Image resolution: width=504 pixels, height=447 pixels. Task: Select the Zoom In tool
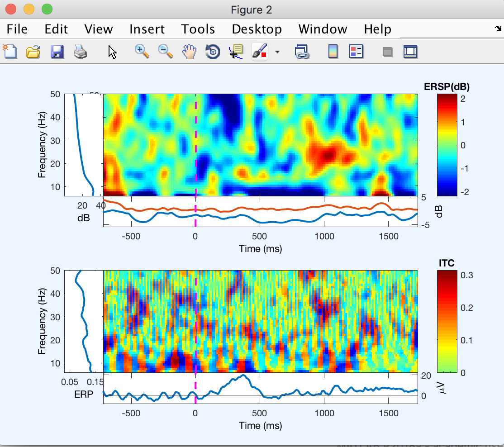click(x=142, y=52)
